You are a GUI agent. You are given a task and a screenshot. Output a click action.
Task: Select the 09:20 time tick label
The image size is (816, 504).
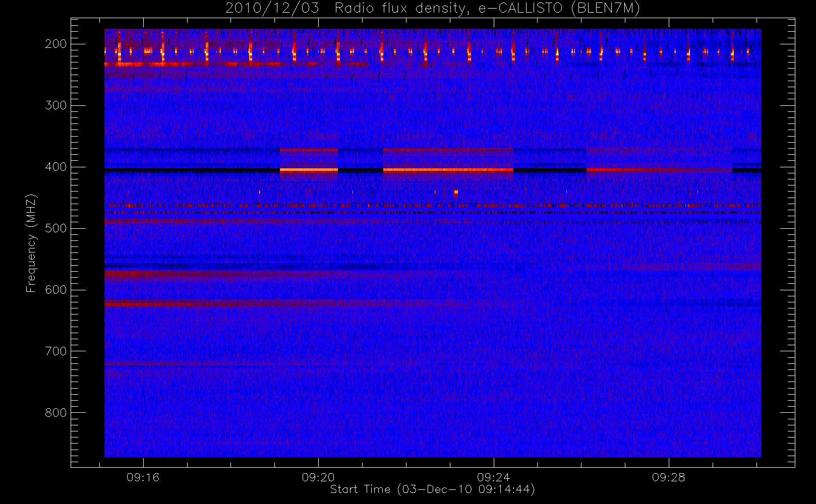[318, 477]
